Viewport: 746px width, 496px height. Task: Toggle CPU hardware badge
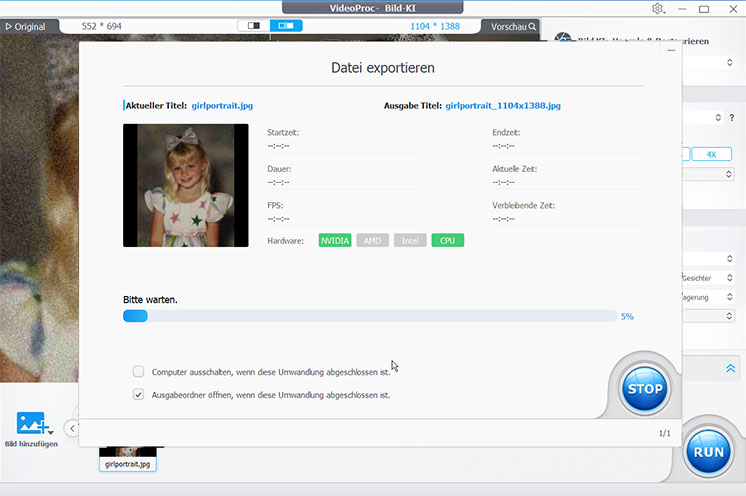tap(447, 241)
